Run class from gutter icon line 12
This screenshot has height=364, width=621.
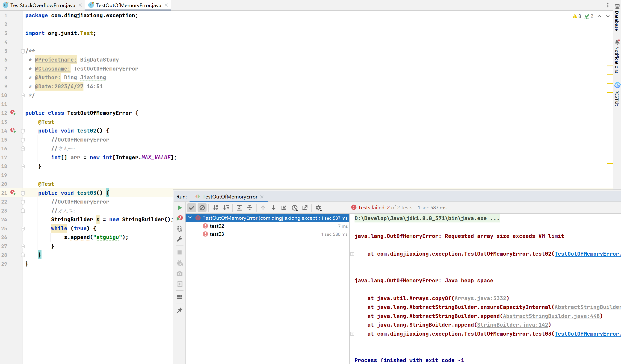(x=13, y=113)
